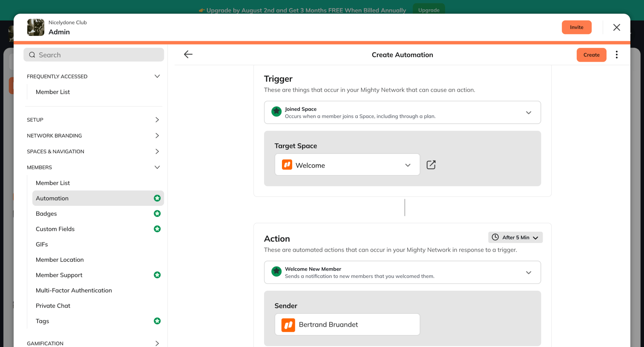The image size is (644, 347).
Task: Click the green star beside Custom Fields
Action: (157, 229)
